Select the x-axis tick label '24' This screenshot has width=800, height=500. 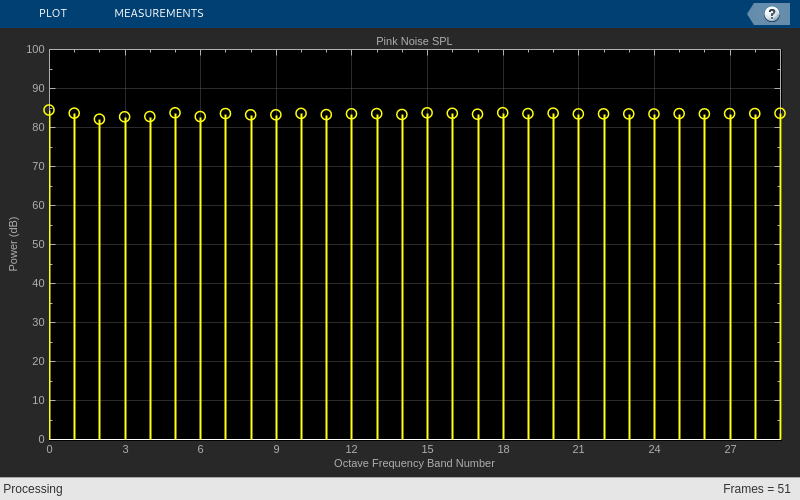click(654, 449)
